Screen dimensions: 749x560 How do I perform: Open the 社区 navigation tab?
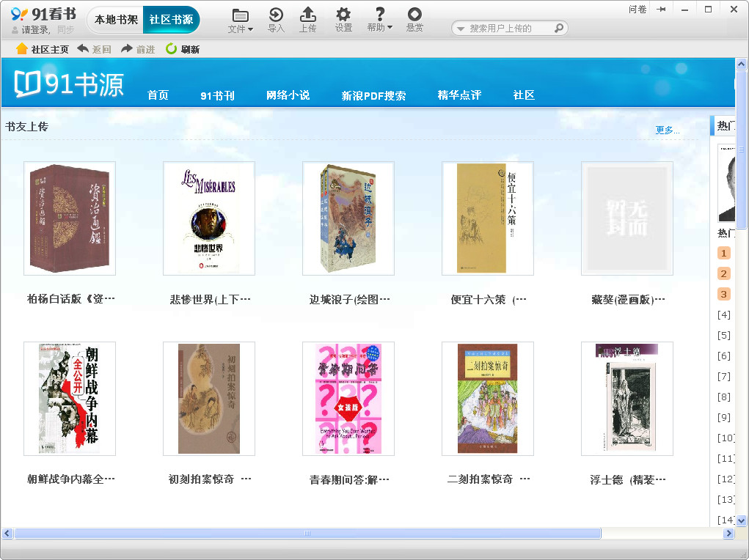(x=524, y=95)
